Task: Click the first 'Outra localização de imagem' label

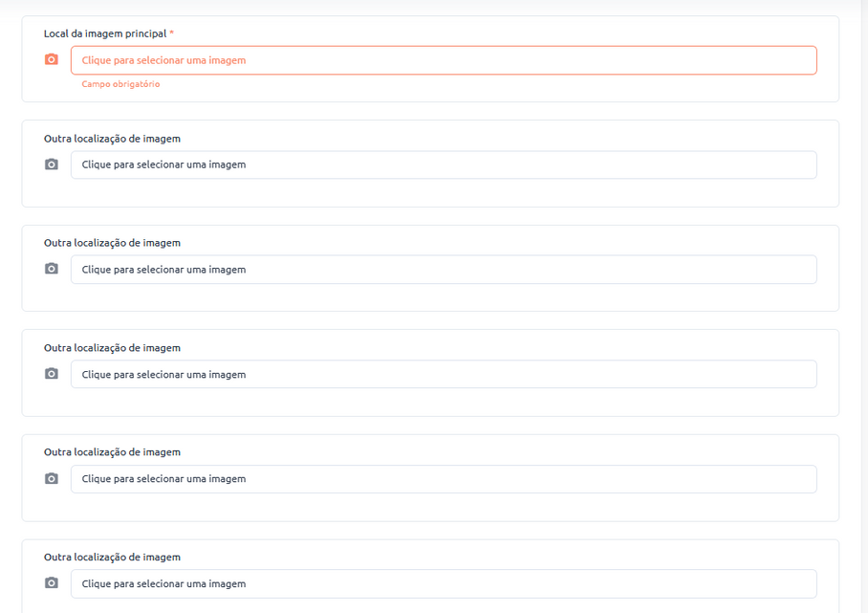Action: [x=112, y=139]
